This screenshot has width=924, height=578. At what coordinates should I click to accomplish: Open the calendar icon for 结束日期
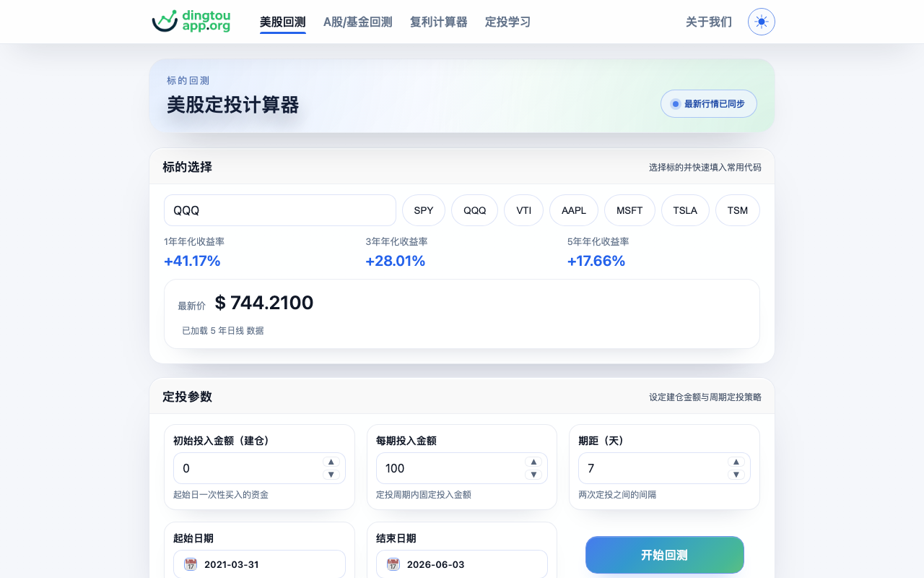click(393, 564)
